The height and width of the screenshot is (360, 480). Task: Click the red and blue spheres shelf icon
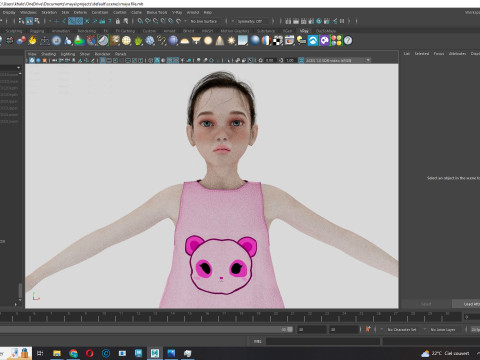click(21, 41)
